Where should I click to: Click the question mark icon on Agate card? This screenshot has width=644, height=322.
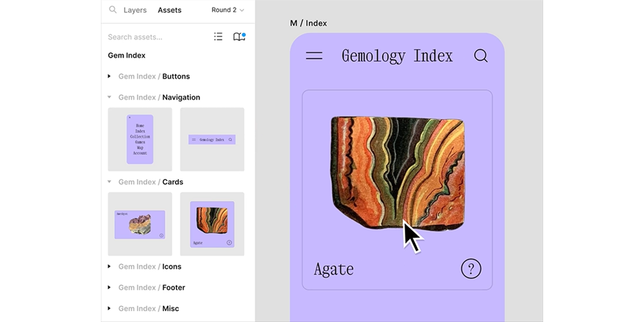(471, 268)
